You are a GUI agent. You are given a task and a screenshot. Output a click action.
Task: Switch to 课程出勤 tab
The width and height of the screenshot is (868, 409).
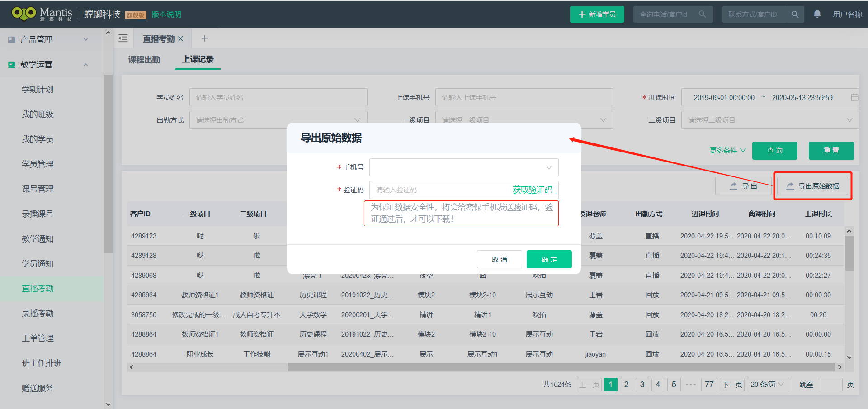tap(144, 60)
